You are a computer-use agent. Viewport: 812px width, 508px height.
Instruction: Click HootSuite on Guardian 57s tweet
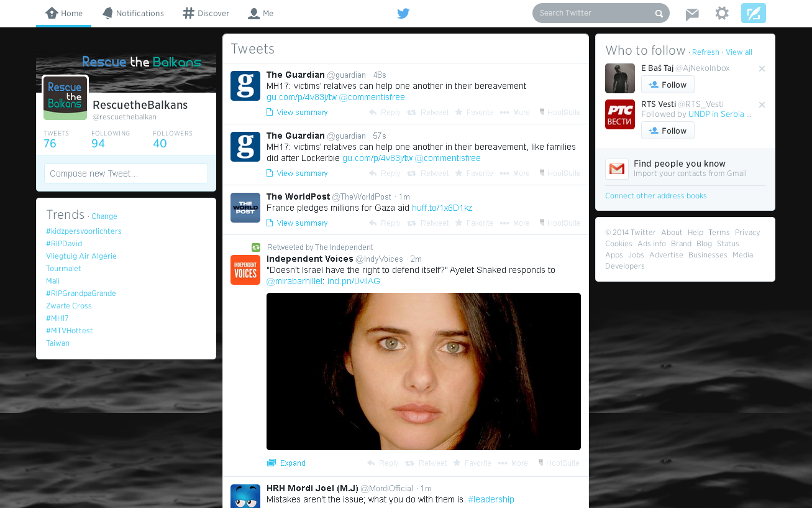click(x=560, y=173)
